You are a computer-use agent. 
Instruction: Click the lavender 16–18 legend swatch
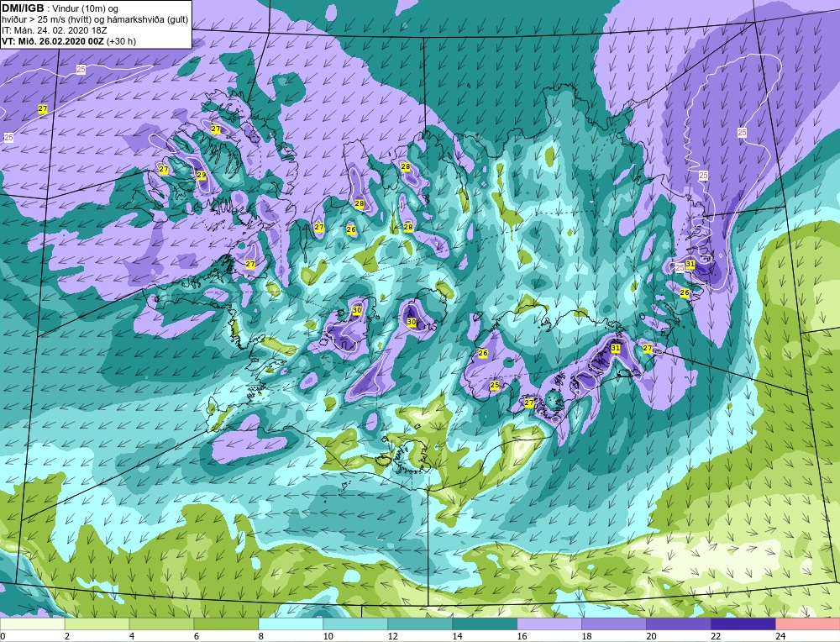[x=549, y=624]
